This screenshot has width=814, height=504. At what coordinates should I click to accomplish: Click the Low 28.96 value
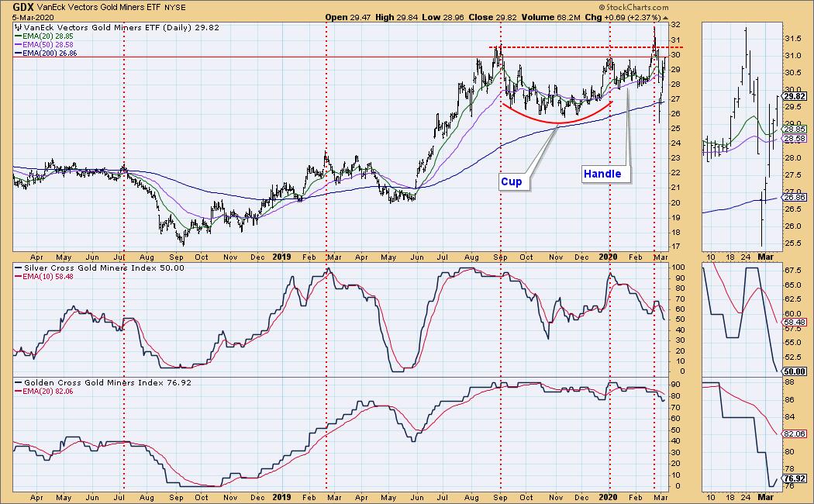[x=443, y=17]
